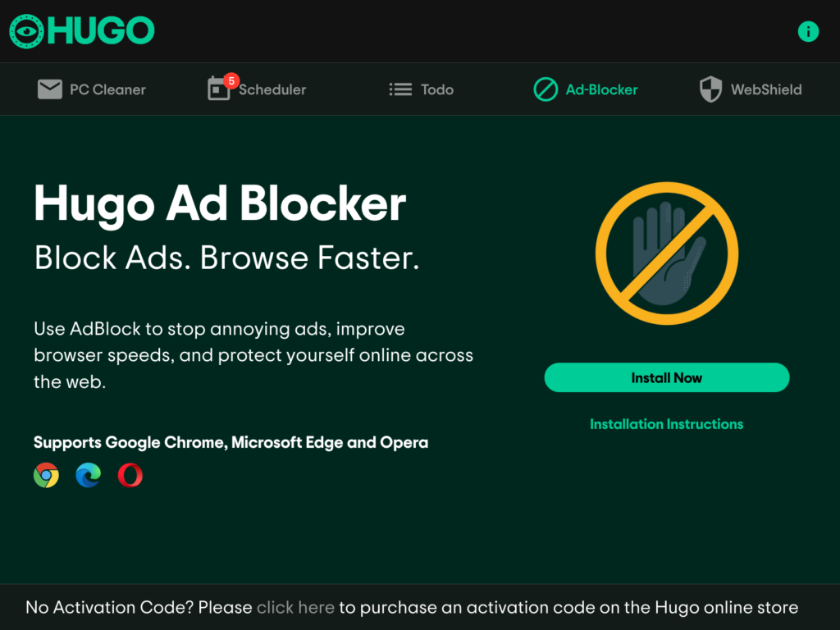Click the orange blocked-hand graphic
This screenshot has height=630, width=840.
667,253
